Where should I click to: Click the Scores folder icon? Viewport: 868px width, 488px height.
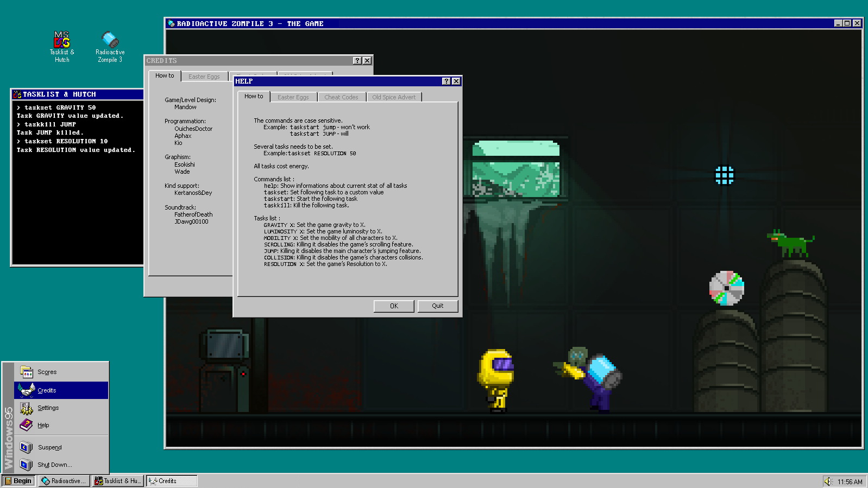(27, 372)
